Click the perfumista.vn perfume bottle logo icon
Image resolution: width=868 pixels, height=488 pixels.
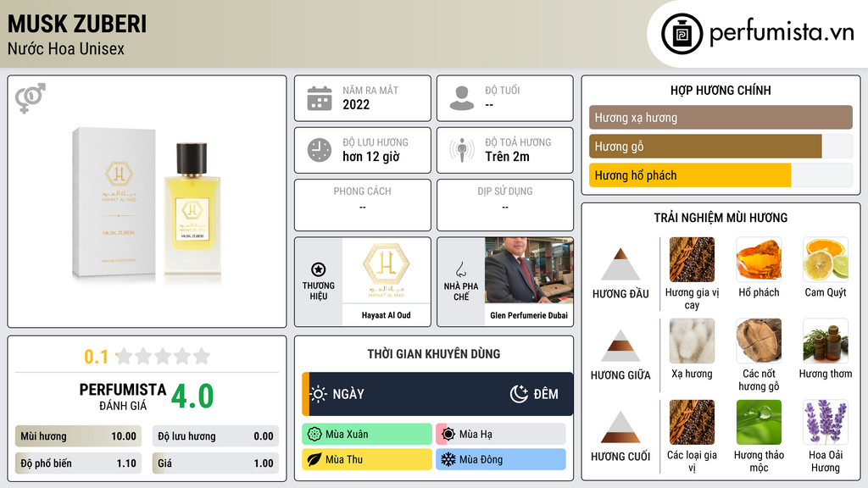682,34
